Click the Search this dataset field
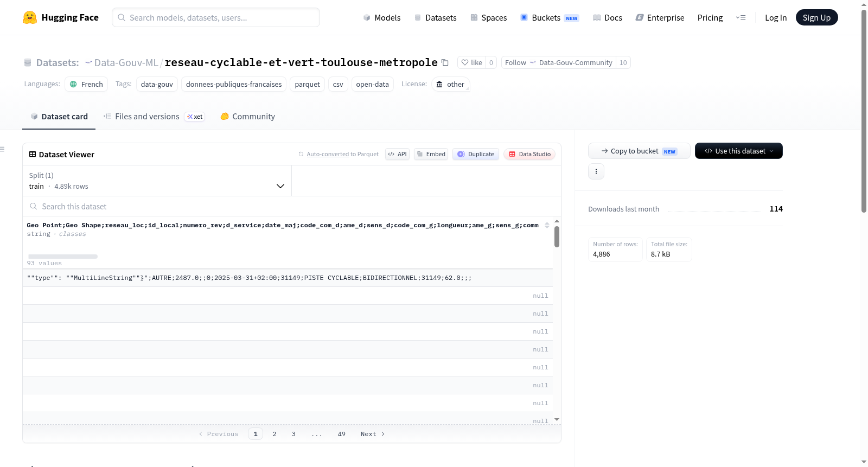Image resolution: width=868 pixels, height=467 pixels. tap(292, 207)
